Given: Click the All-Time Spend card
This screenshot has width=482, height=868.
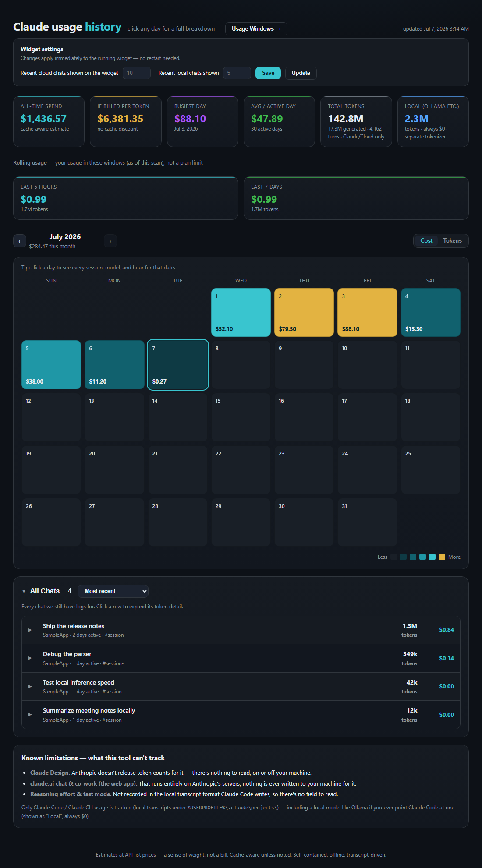Looking at the screenshot, I should tap(49, 121).
